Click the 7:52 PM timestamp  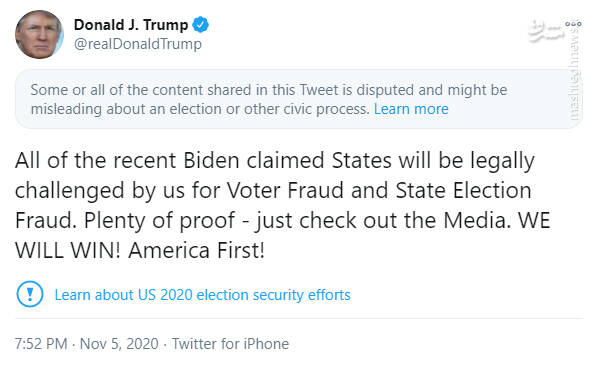[x=41, y=344]
